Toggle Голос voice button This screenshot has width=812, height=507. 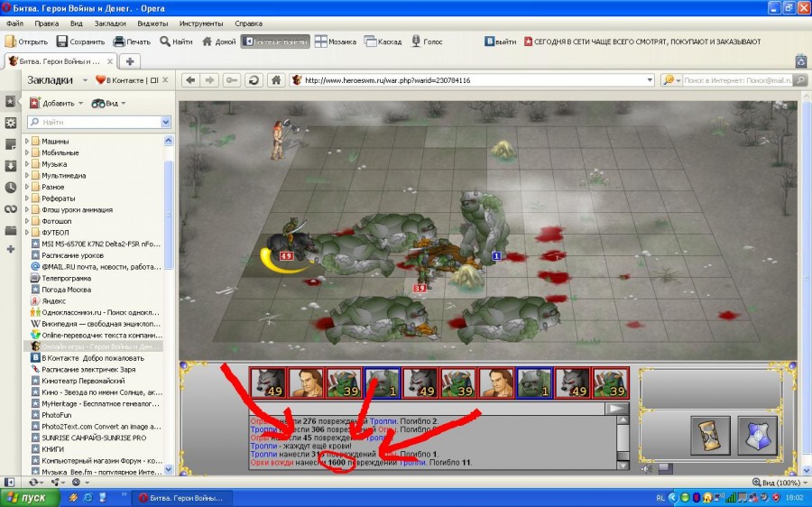427,41
